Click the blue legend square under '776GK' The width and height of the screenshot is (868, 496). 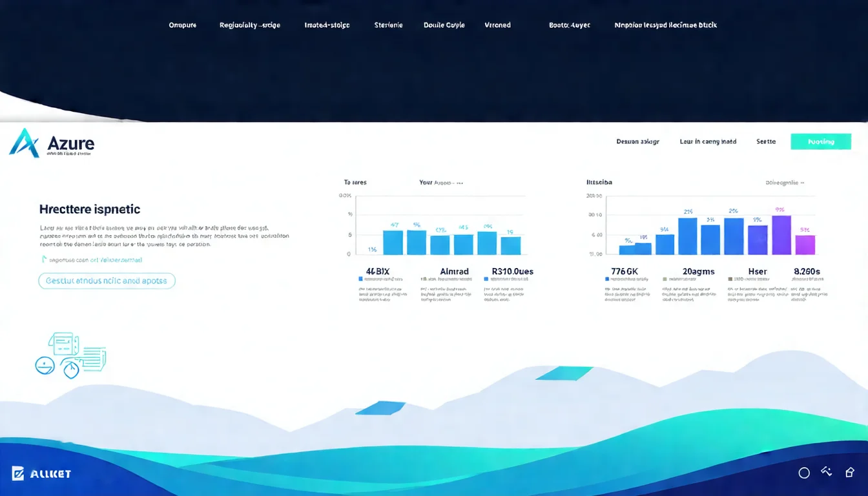tap(607, 279)
